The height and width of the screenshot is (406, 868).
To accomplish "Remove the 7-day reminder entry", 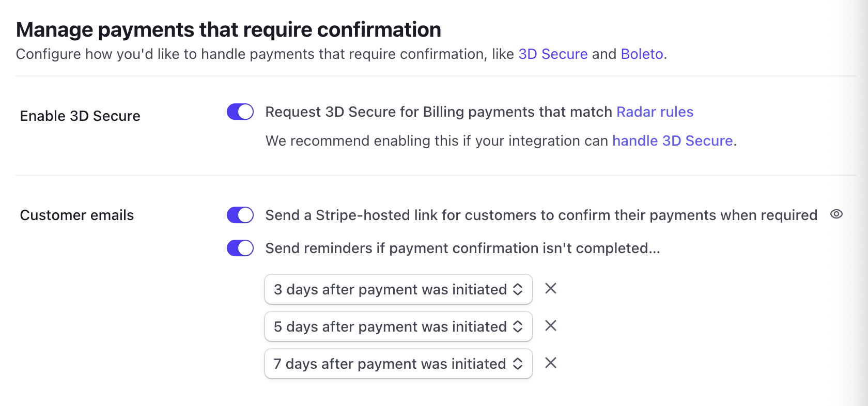I will (x=550, y=363).
